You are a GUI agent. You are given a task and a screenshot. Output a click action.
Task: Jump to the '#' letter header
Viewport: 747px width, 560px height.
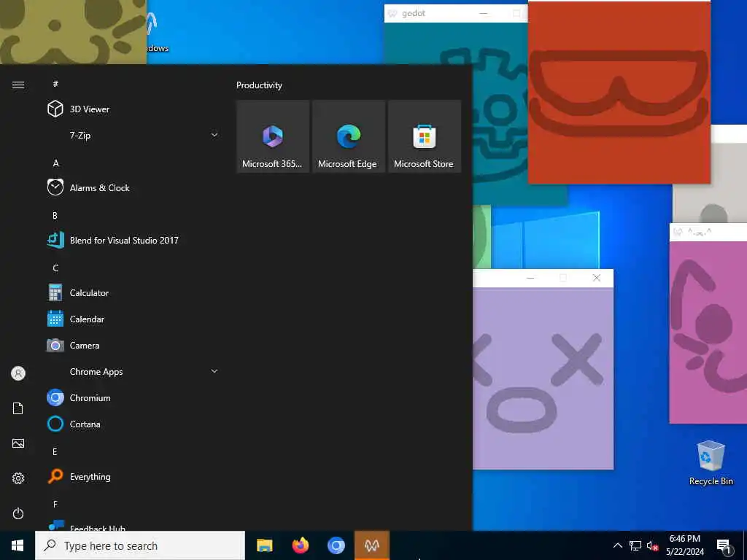[55, 84]
